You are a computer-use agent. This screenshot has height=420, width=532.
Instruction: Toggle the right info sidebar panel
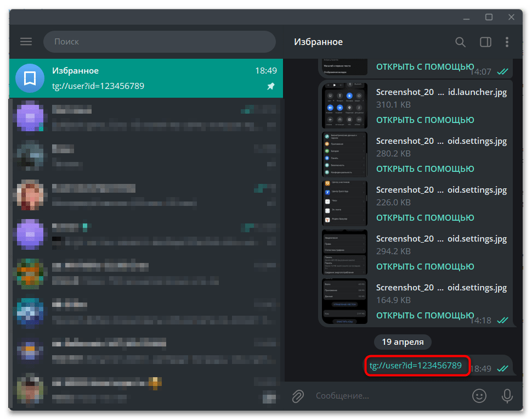pyautogui.click(x=485, y=42)
